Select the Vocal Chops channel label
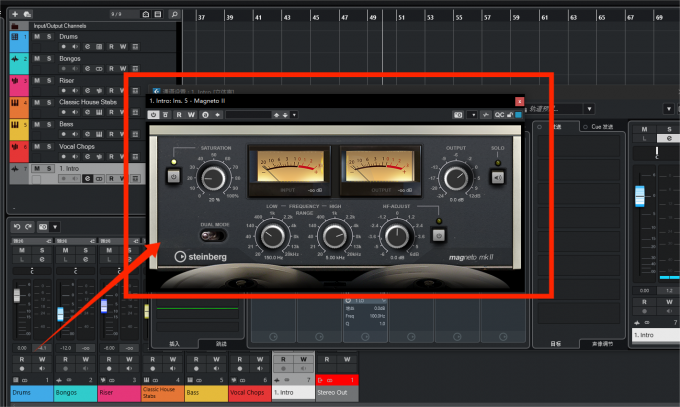This screenshot has height=407, width=680. (250, 393)
